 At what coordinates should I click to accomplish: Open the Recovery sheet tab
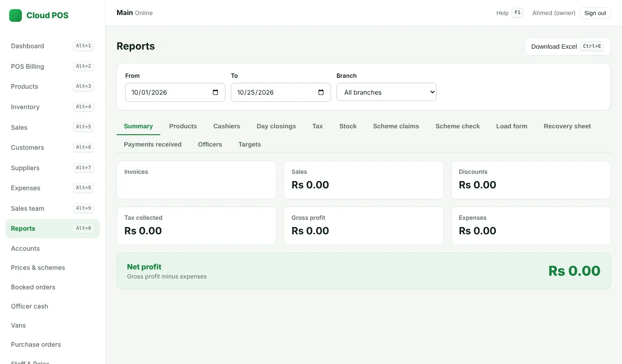point(567,126)
